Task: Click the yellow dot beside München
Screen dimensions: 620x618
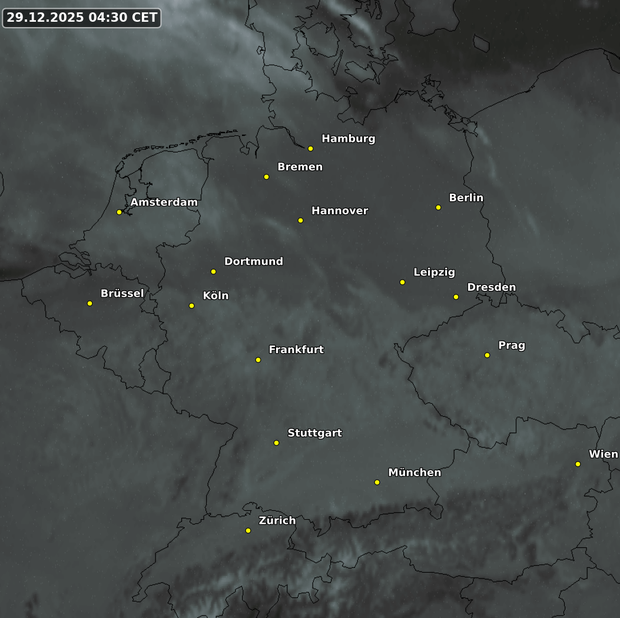Action: point(377,482)
